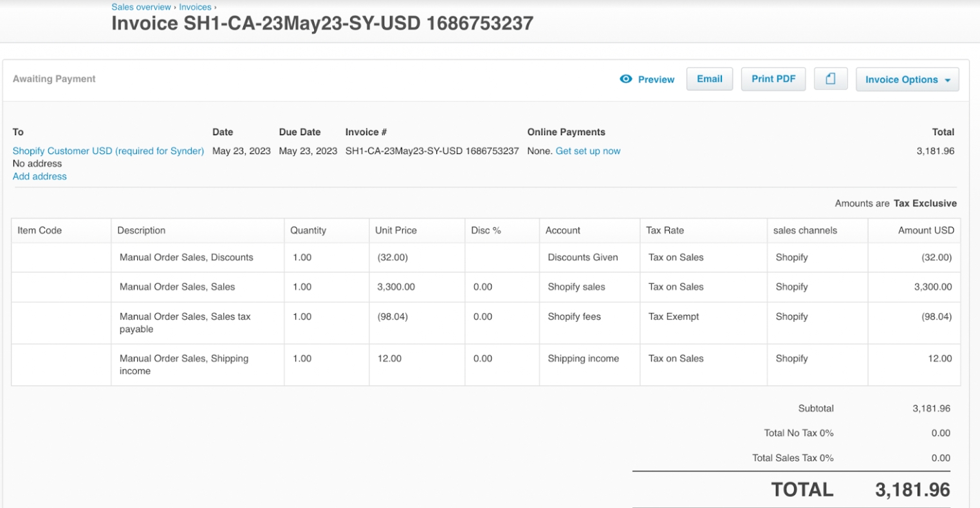Image resolution: width=980 pixels, height=508 pixels.
Task: Click the Tax Exclusive amounts label
Action: tap(924, 203)
